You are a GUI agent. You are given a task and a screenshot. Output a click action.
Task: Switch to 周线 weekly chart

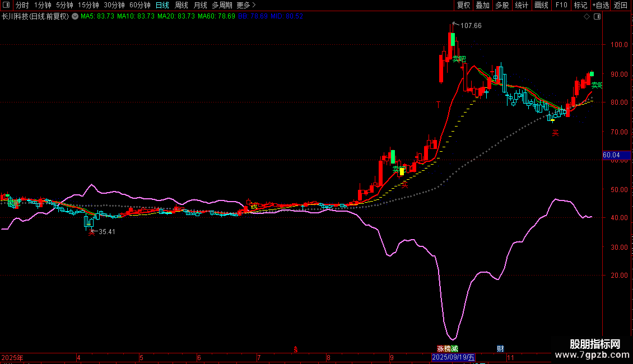click(181, 5)
